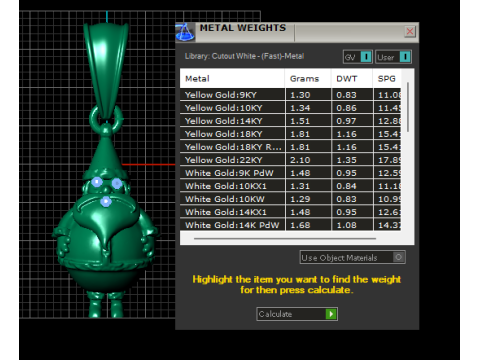Select the Yellow Gold:14KY row
The image size is (480, 360).
[x=290, y=121]
